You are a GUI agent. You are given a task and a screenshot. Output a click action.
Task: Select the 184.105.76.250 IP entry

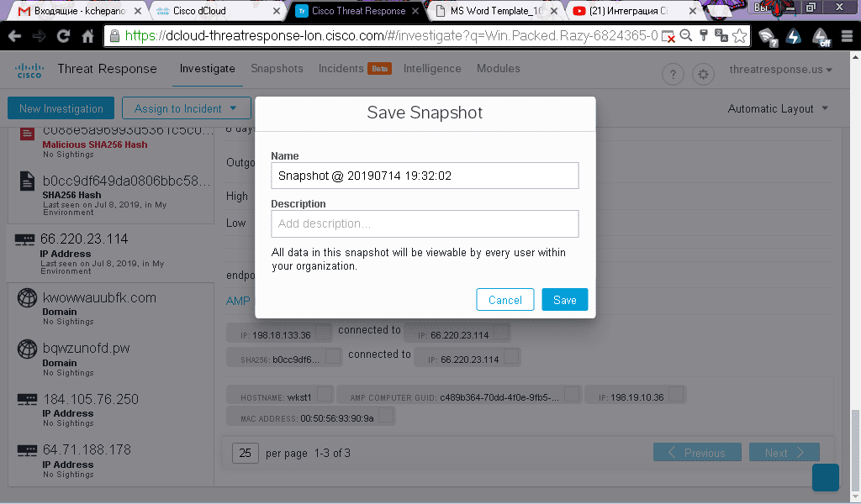tap(110, 410)
